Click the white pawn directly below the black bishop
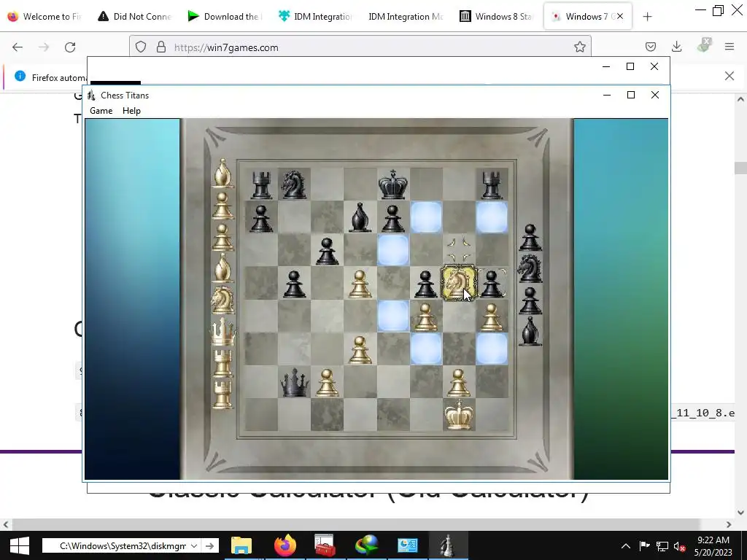The width and height of the screenshot is (747, 560). [x=360, y=284]
